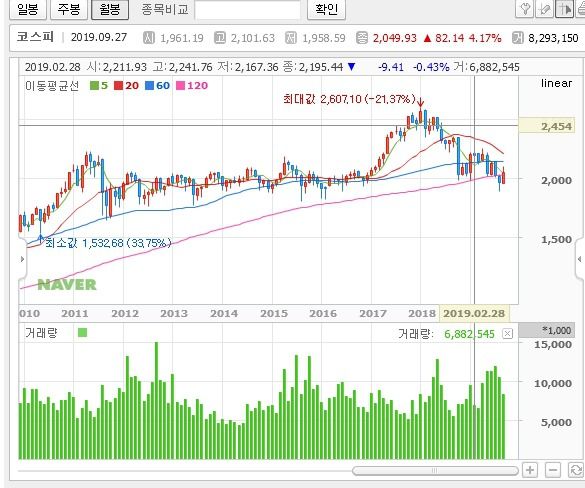
Task: Select monthly candle chart (월봉)
Action: click(110, 9)
